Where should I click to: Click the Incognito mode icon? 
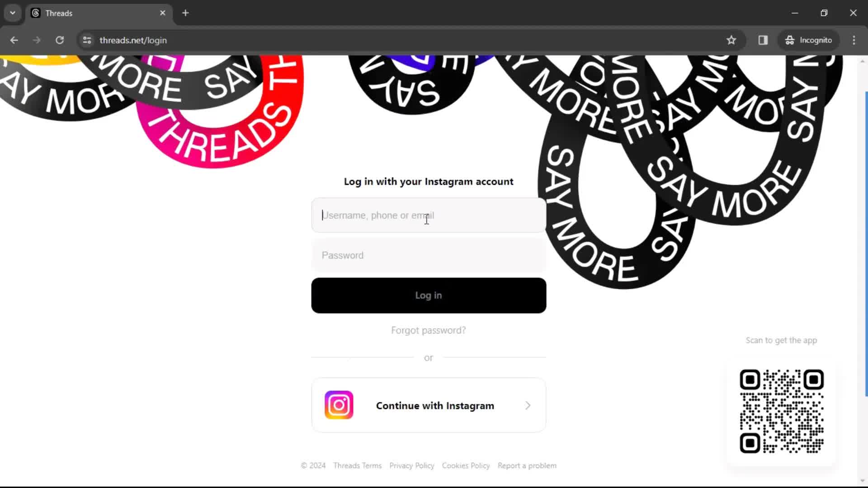(x=789, y=40)
